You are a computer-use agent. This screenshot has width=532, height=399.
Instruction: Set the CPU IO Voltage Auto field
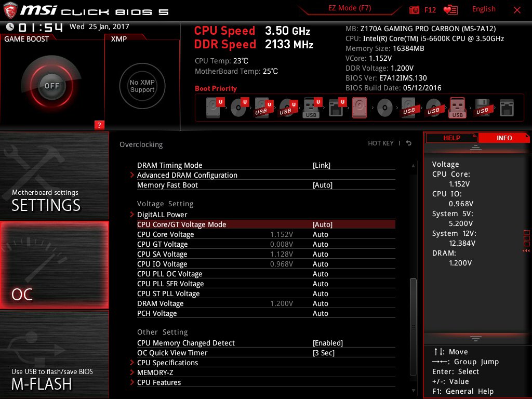click(x=320, y=263)
